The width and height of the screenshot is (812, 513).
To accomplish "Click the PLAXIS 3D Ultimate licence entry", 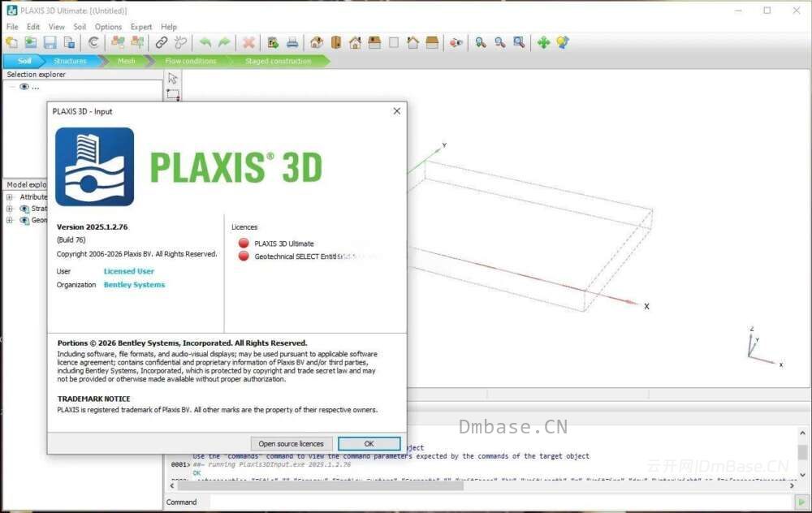I will (283, 244).
